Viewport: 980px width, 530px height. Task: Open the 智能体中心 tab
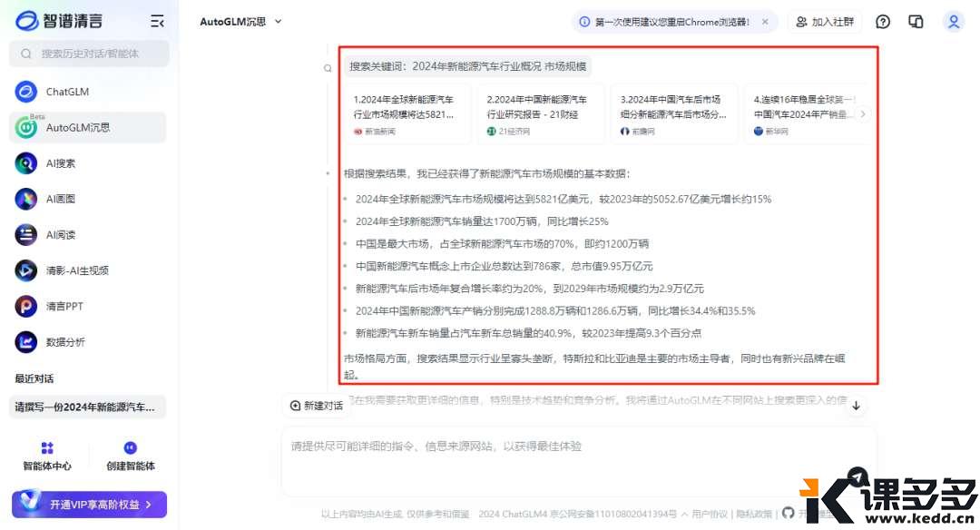point(47,456)
